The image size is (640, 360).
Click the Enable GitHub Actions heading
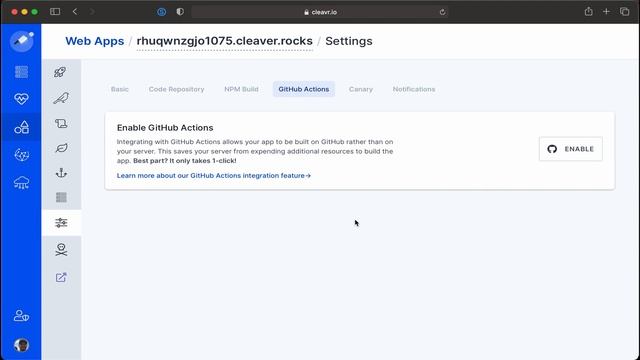[165, 128]
